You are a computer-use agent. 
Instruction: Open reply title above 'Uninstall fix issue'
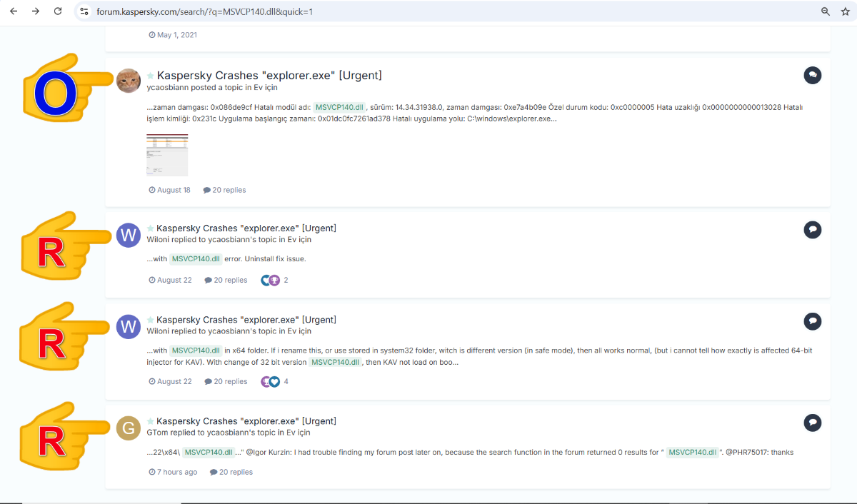point(246,228)
